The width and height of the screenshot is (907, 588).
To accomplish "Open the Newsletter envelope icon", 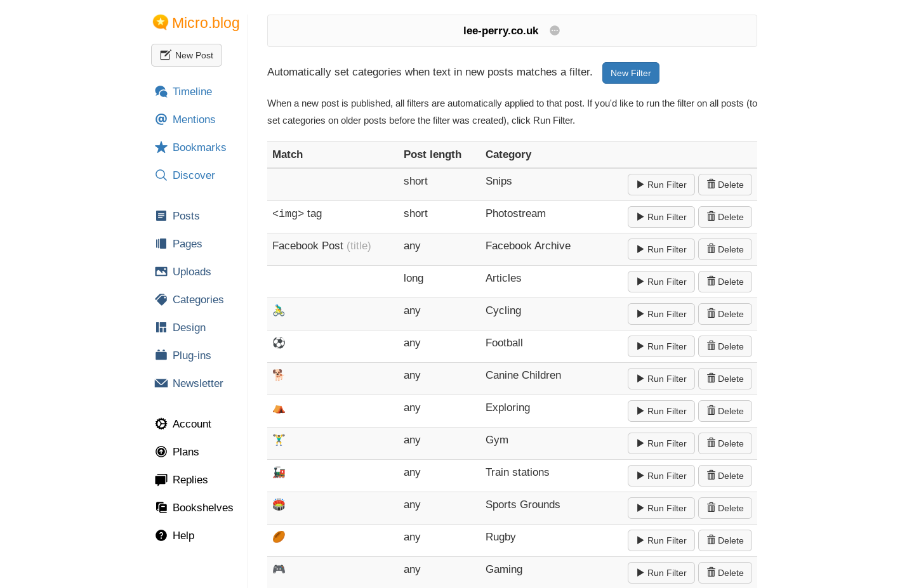I will (x=161, y=383).
